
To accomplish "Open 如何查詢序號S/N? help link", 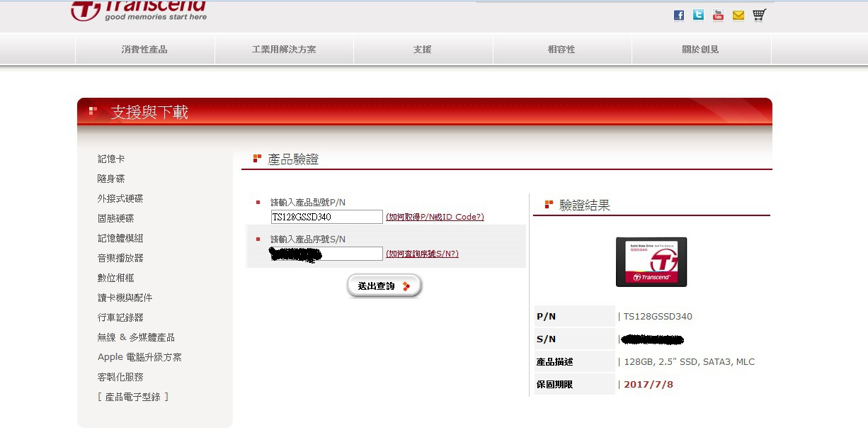I will point(422,254).
